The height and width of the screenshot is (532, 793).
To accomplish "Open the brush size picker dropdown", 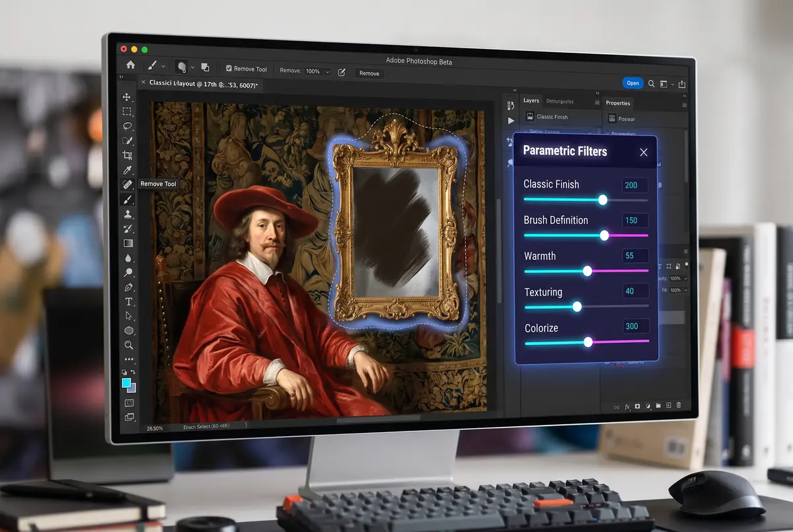I will tap(192, 67).
